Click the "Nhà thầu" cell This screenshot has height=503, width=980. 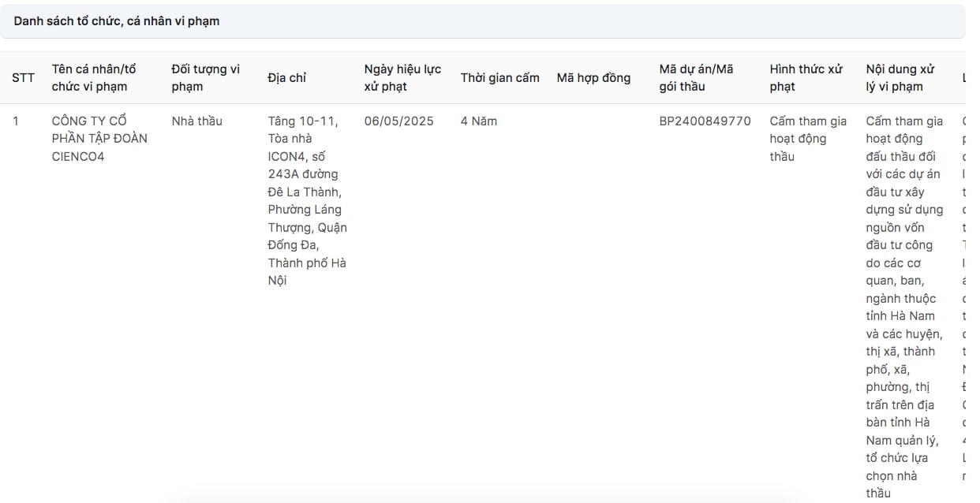click(196, 121)
